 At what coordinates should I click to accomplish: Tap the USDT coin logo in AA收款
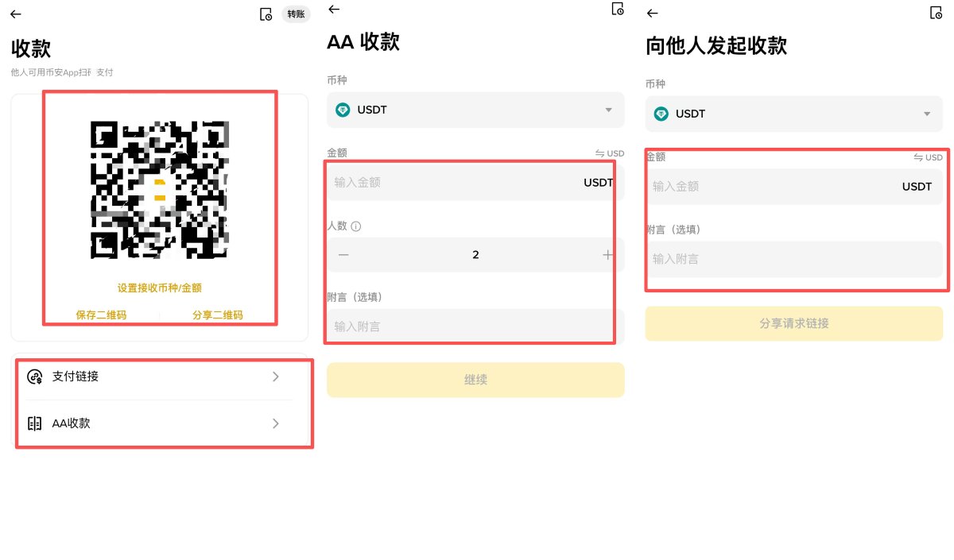[343, 110]
